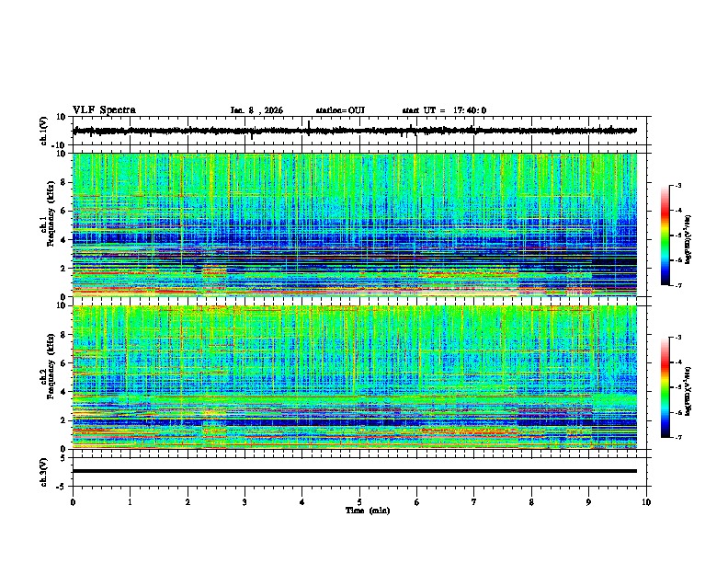This screenshot has width=728, height=563.
Task: Click the -5 tick label on ch.3(V) axis
Action: (x=63, y=487)
